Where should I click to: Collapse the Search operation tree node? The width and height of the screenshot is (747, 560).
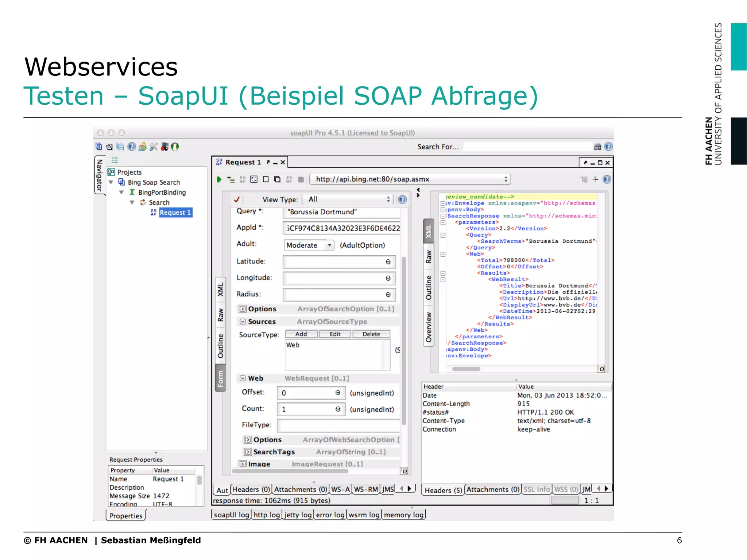tap(132, 202)
